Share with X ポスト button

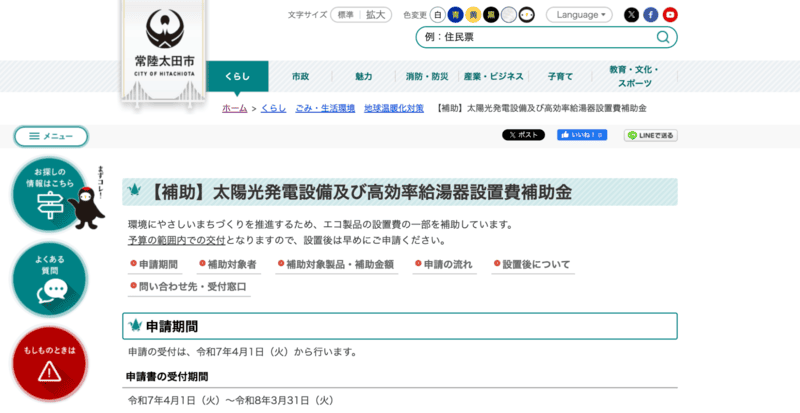tap(523, 135)
